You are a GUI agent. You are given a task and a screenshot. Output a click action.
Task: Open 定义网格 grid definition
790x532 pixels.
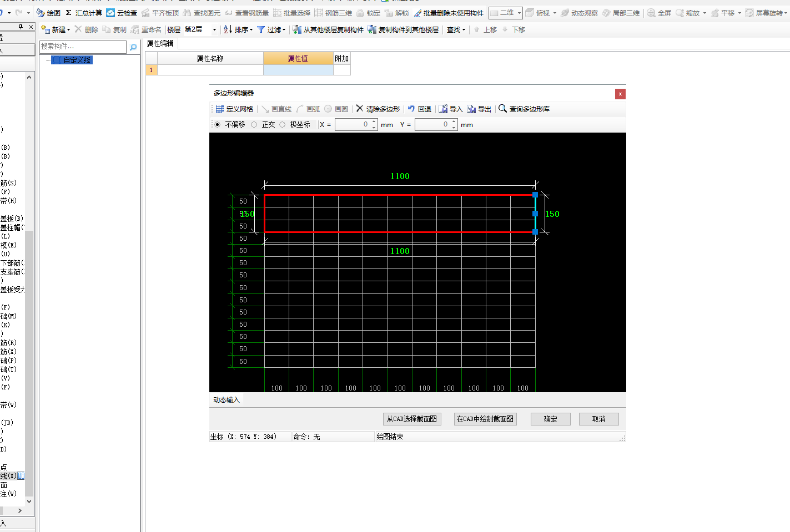[234, 109]
